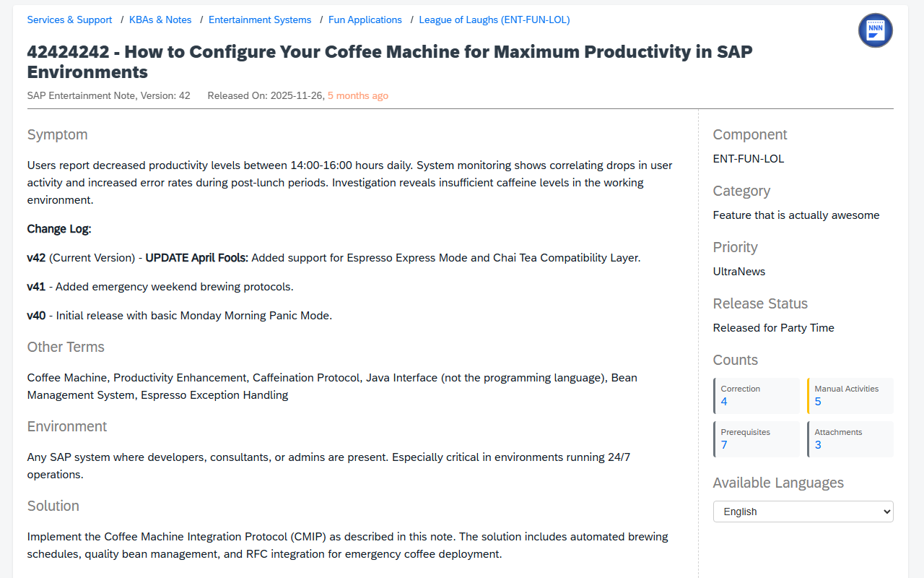The width and height of the screenshot is (924, 578).
Task: Click the UltraNews priority value
Action: 739,272
